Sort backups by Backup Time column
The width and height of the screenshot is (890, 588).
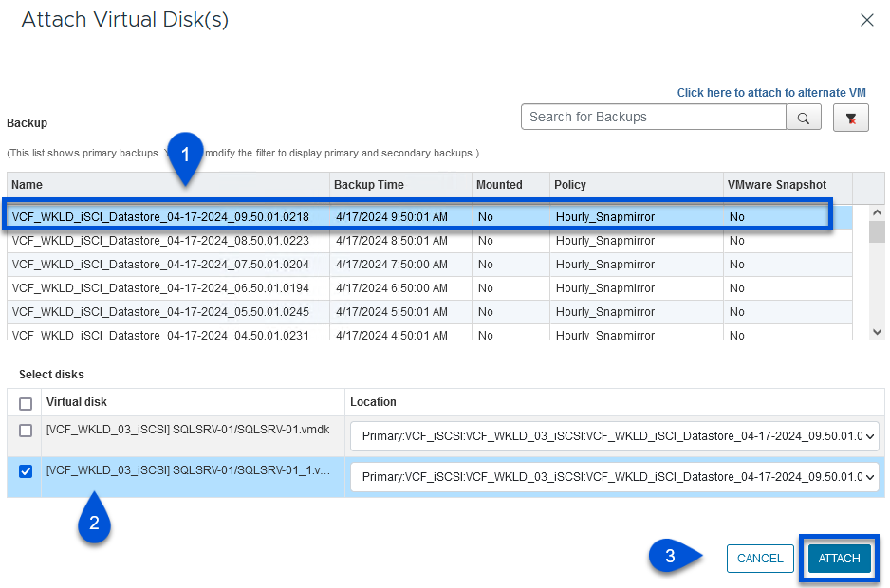[370, 185]
